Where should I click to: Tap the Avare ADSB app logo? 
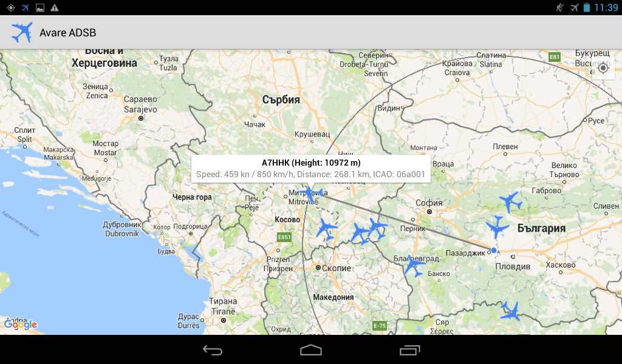point(22,33)
